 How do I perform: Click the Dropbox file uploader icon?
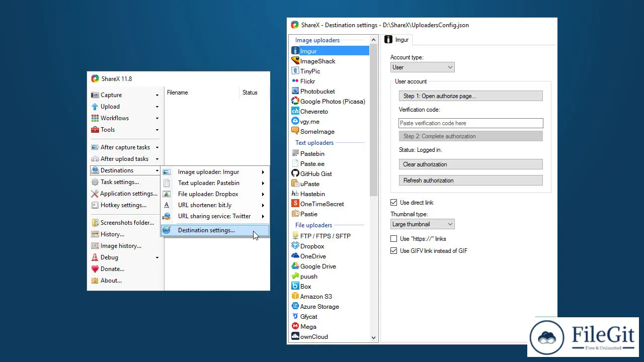[x=295, y=246]
